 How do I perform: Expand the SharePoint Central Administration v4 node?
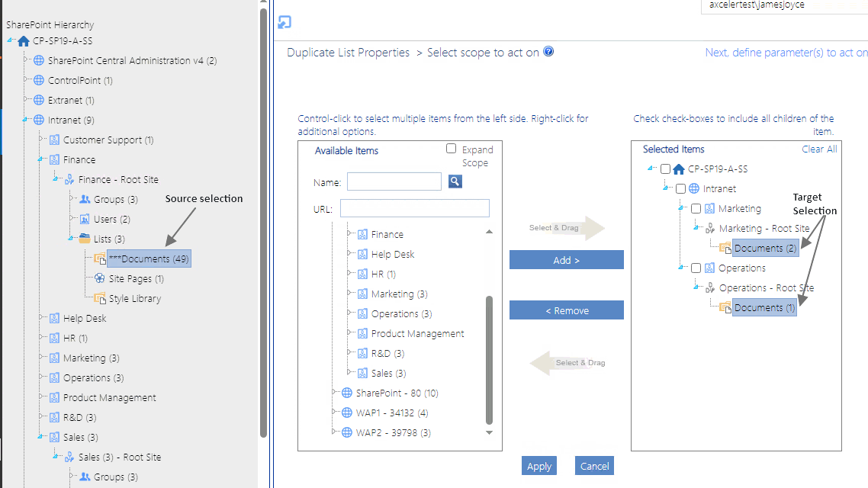point(25,60)
